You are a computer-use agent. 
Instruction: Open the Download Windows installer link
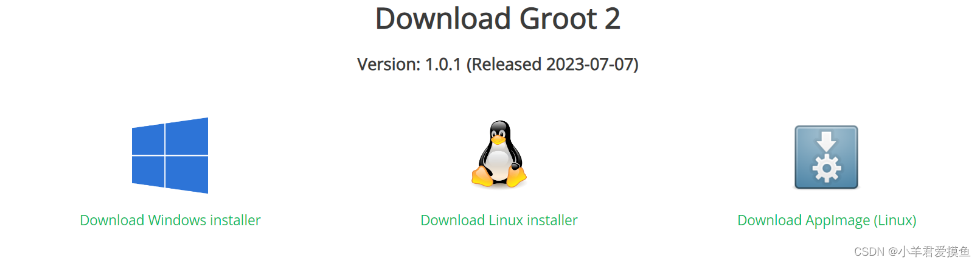coord(170,220)
